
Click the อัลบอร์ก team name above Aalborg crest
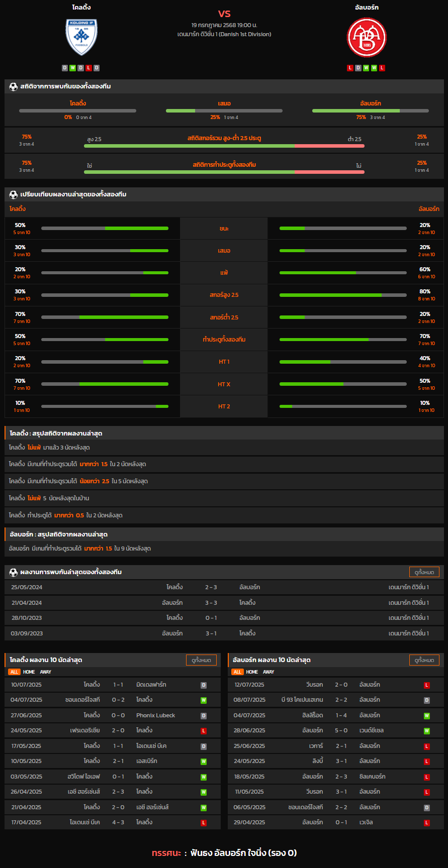pos(367,8)
